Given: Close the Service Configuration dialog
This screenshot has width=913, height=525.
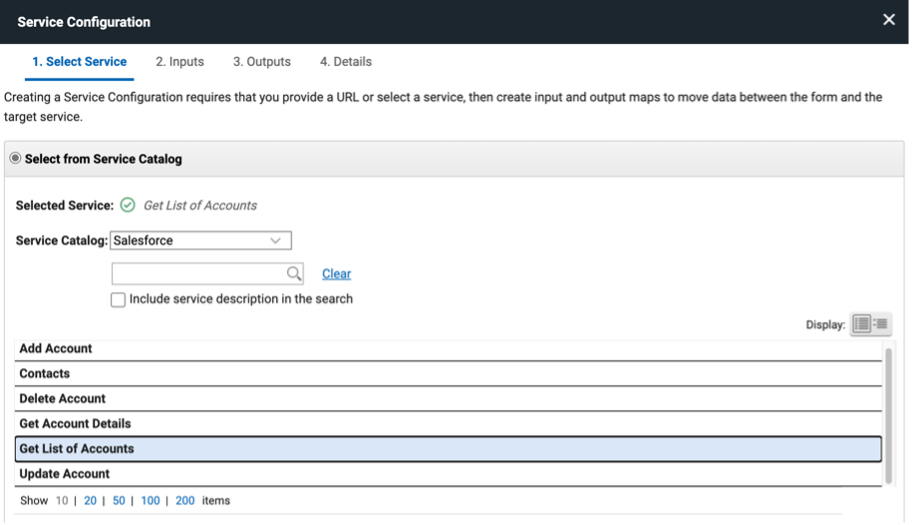Looking at the screenshot, I should pyautogui.click(x=888, y=20).
